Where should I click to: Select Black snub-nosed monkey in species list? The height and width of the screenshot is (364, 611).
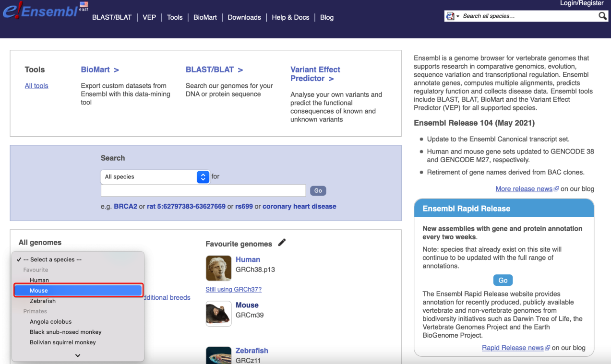coord(78,332)
